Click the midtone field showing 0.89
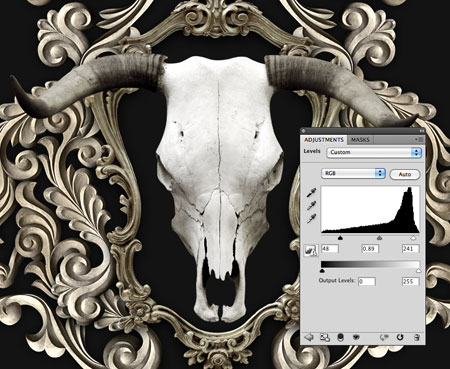Viewport: 450px width, 369px height. 370,249
